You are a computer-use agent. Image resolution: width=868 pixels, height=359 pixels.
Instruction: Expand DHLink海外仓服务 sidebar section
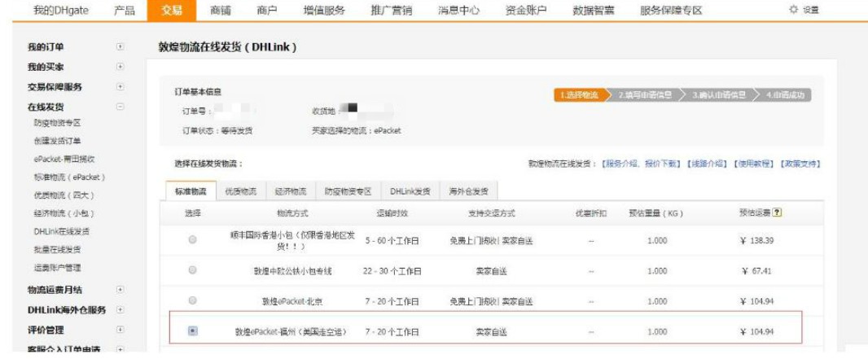[x=121, y=310]
